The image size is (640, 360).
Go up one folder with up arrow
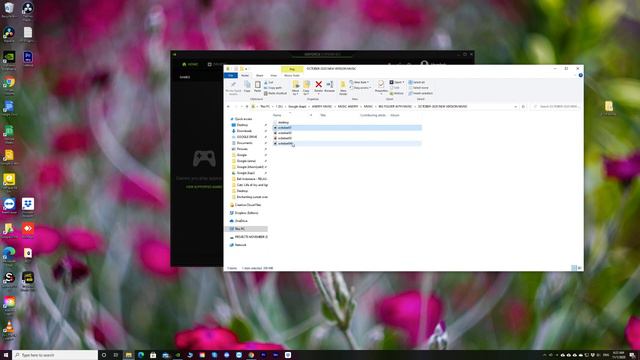pos(247,107)
